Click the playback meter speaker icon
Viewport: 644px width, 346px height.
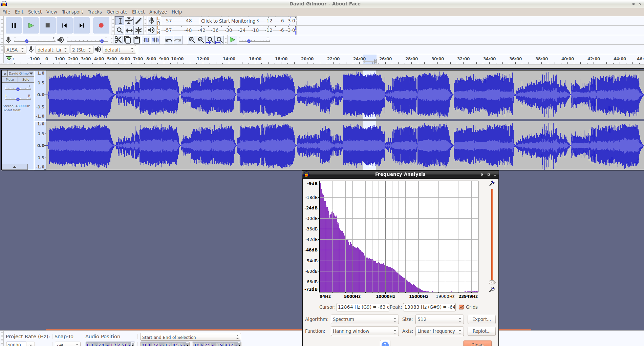coord(151,30)
